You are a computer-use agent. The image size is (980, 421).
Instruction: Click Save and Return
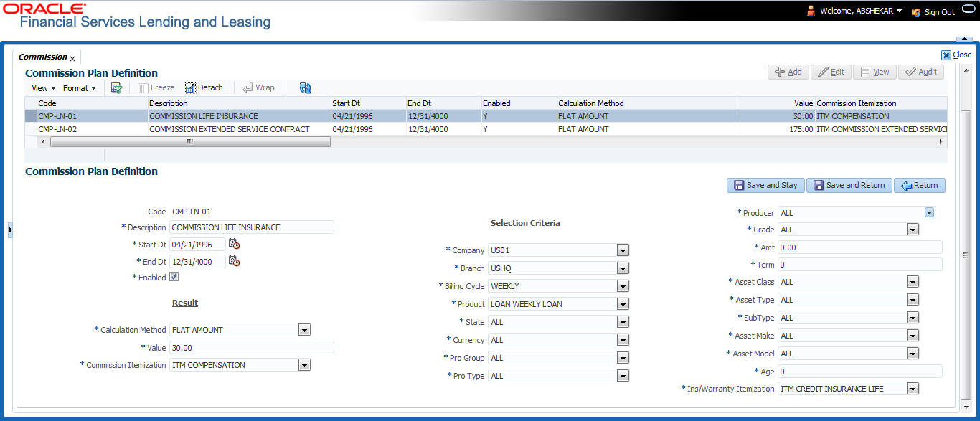(x=849, y=185)
